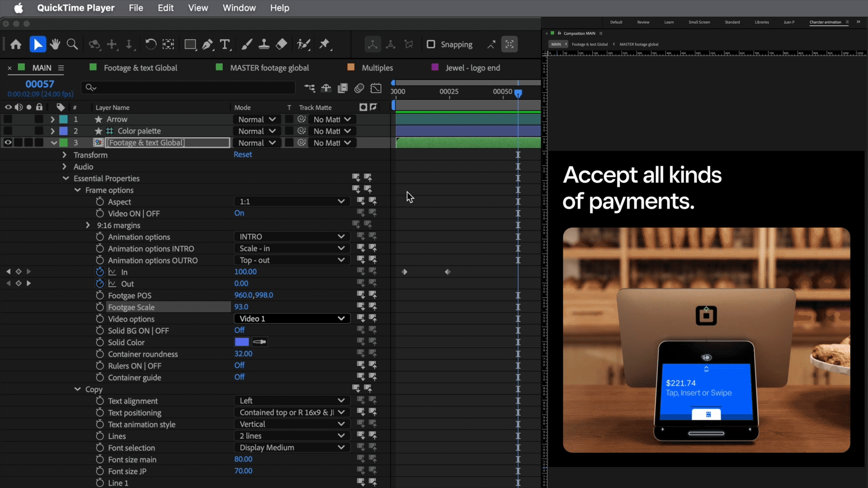This screenshot has height=488, width=868.
Task: Select the Rectangle shape tool
Action: tap(190, 44)
